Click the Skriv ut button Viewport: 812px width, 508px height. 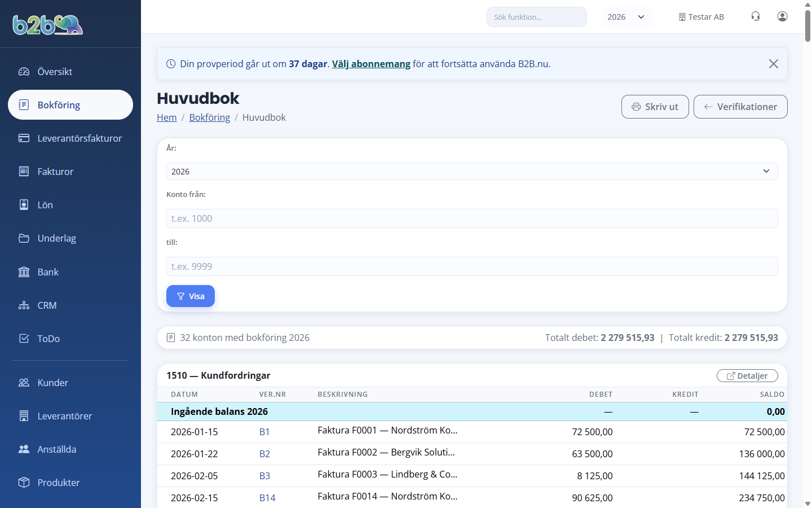[655, 107]
